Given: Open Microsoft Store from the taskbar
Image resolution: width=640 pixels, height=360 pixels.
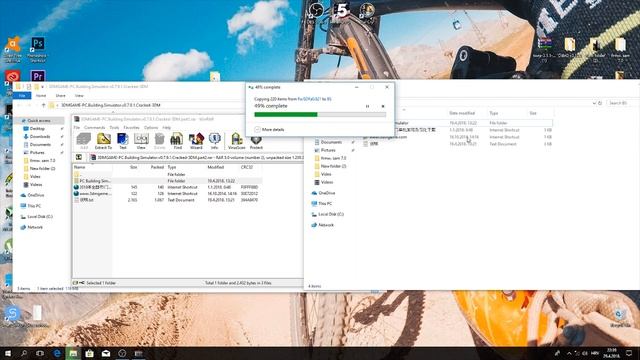Looking at the screenshot, I should (x=89, y=353).
